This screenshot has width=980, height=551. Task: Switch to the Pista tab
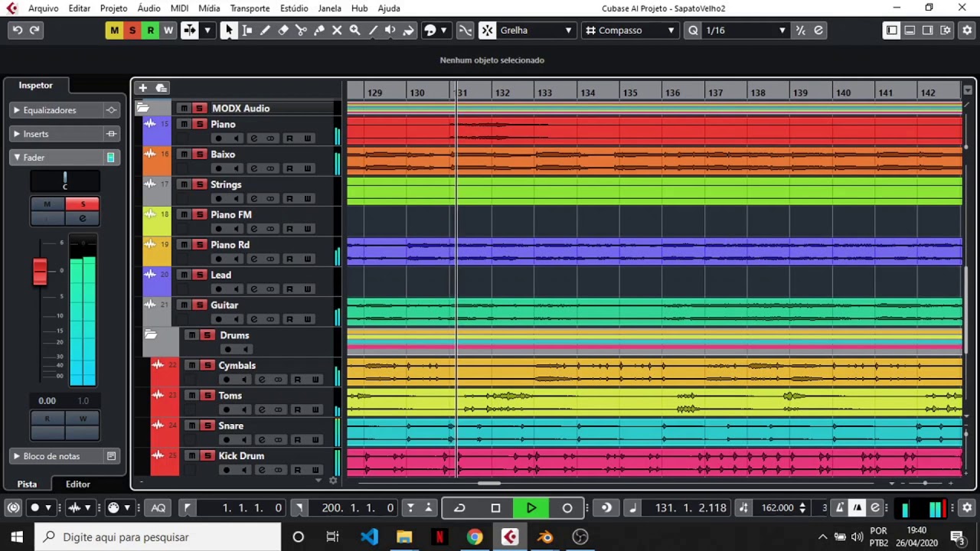[x=27, y=484]
